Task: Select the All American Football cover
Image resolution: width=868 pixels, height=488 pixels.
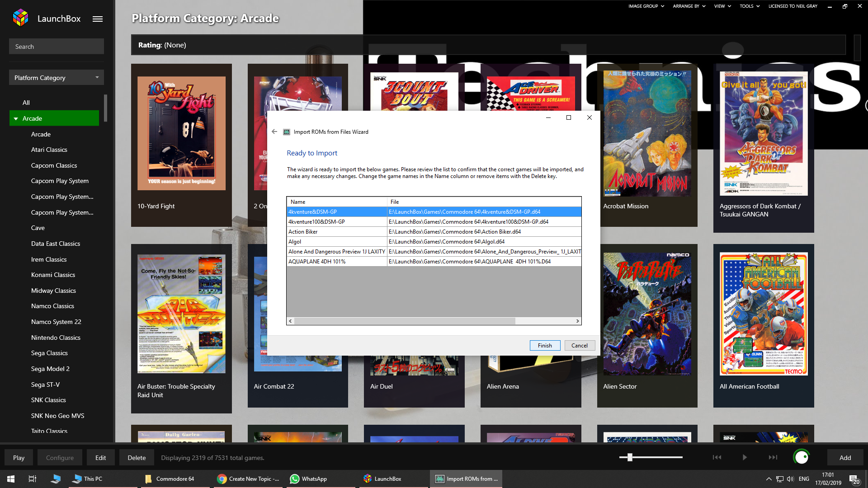Action: coord(764,314)
